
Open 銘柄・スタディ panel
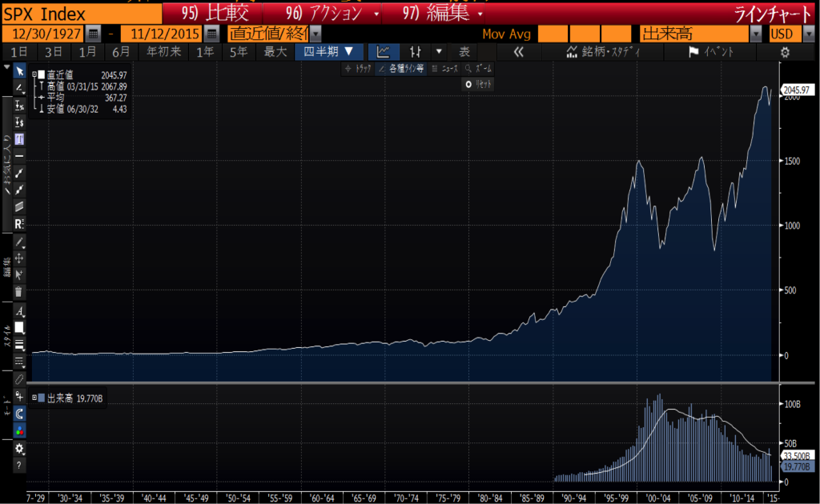pos(604,52)
